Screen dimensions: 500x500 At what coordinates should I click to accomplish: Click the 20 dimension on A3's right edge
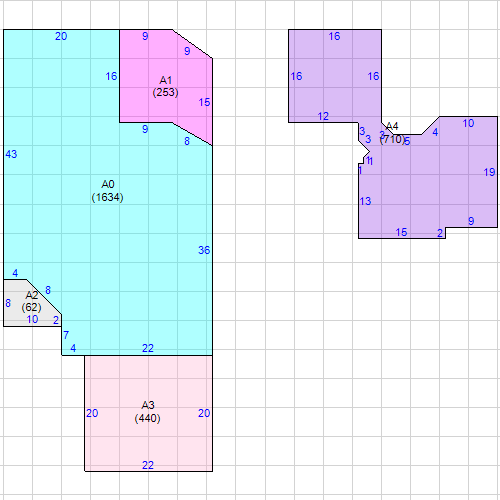click(x=204, y=413)
